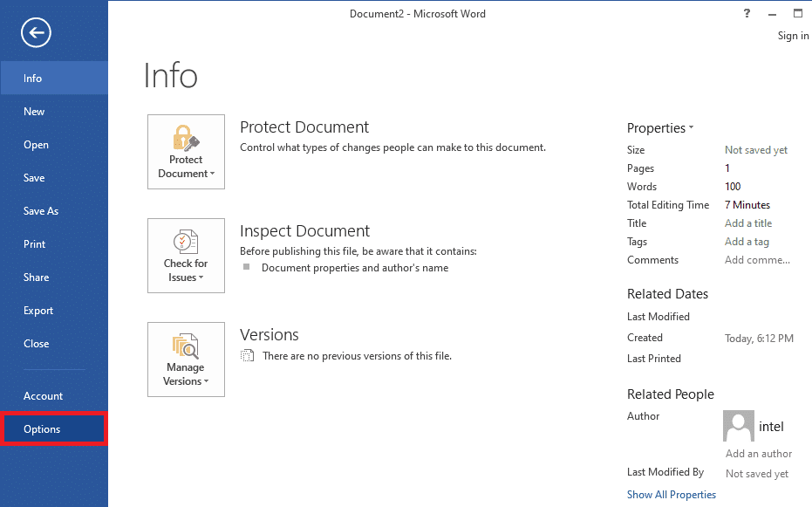Screen dimensions: 812x507
Task: Click the versions page icon beside the no previous versions text
Action: [x=248, y=356]
